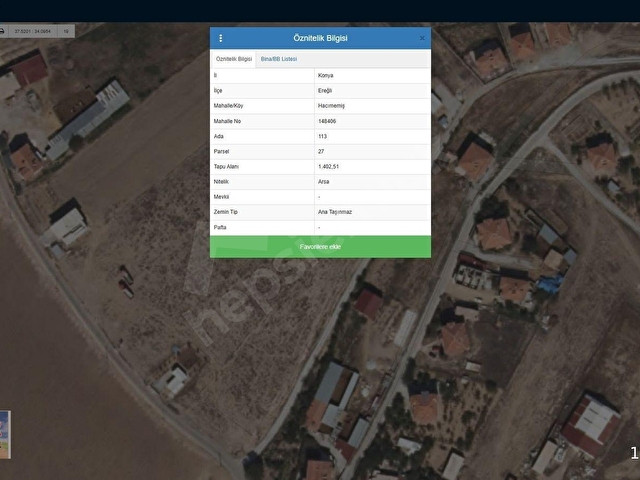
Task: Click the Mahalle/Köy label
Action: 228,106
